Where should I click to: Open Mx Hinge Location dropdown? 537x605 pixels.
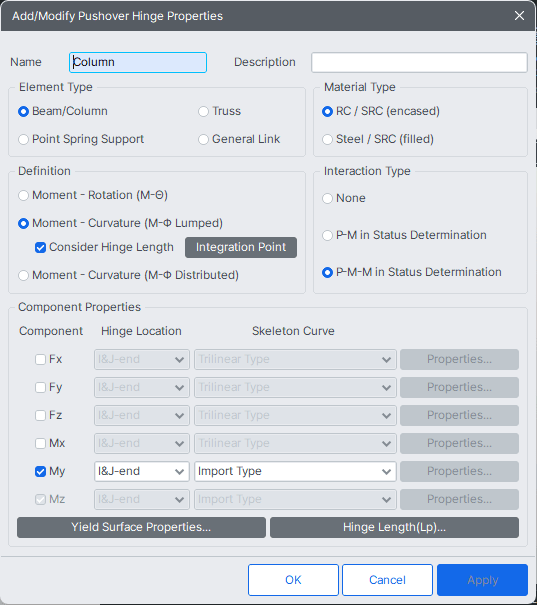pyautogui.click(x=142, y=443)
